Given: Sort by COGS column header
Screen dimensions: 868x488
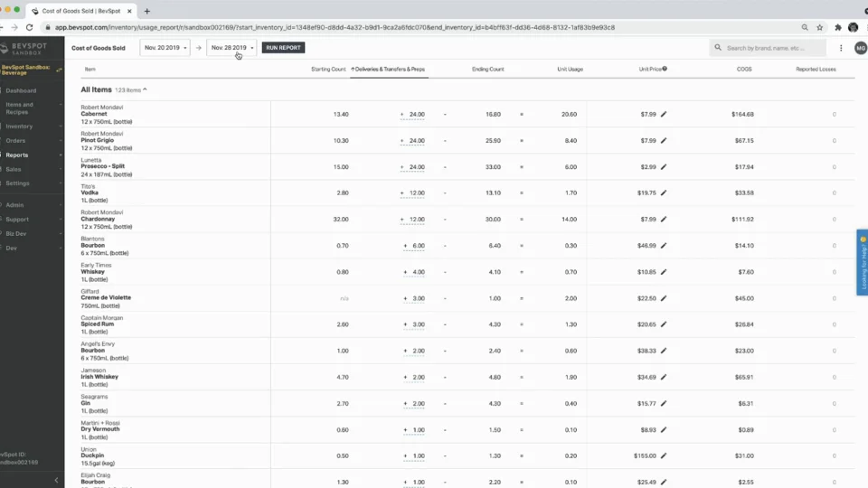Looking at the screenshot, I should click(x=744, y=70).
